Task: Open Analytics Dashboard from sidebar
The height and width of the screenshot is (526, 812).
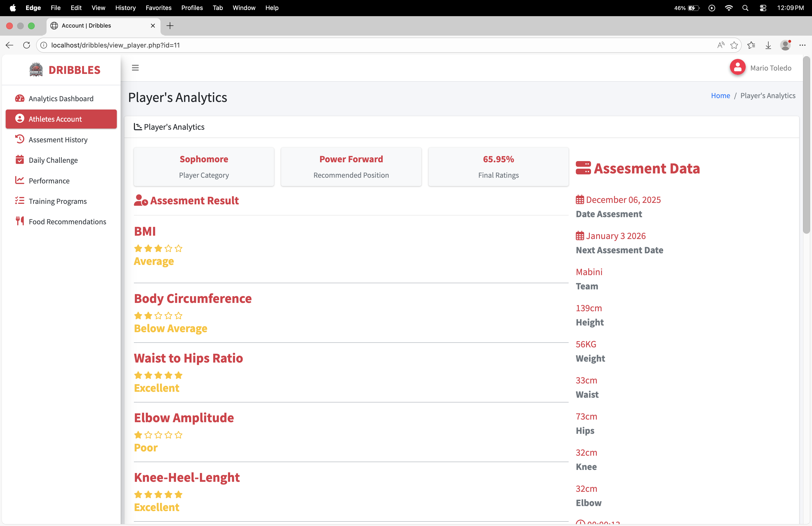Action: tap(61, 99)
